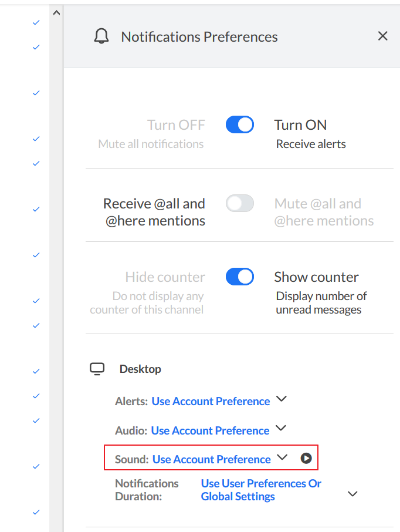Open the Alerts dropdown chevron
Screen dimensions: 400x532
[x=282, y=399]
